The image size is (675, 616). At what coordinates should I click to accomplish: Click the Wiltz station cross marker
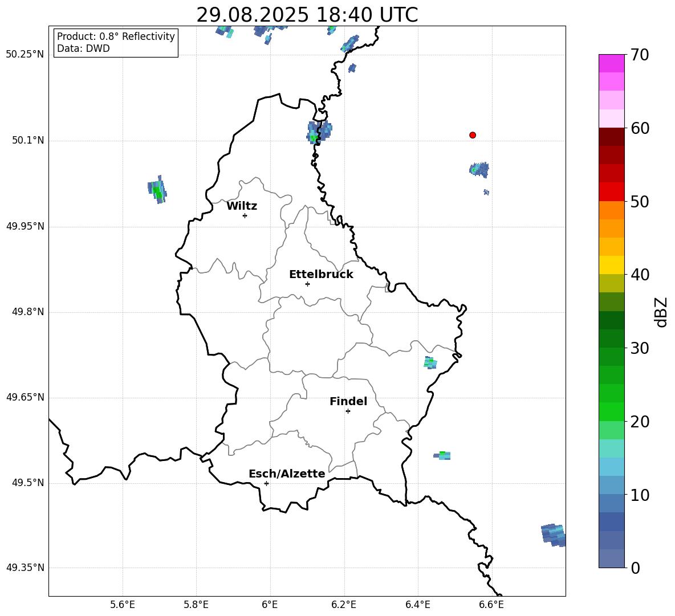click(245, 215)
